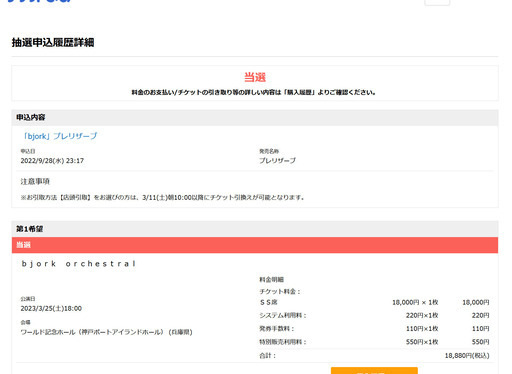
Task: Click the large red 当選 result heading
Action: (x=255, y=77)
